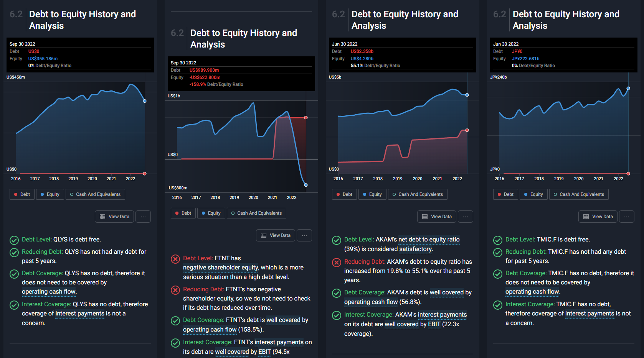This screenshot has height=358, width=644.
Task: Open 'interest payments' link in QLYS analysis
Action: pyautogui.click(x=80, y=314)
